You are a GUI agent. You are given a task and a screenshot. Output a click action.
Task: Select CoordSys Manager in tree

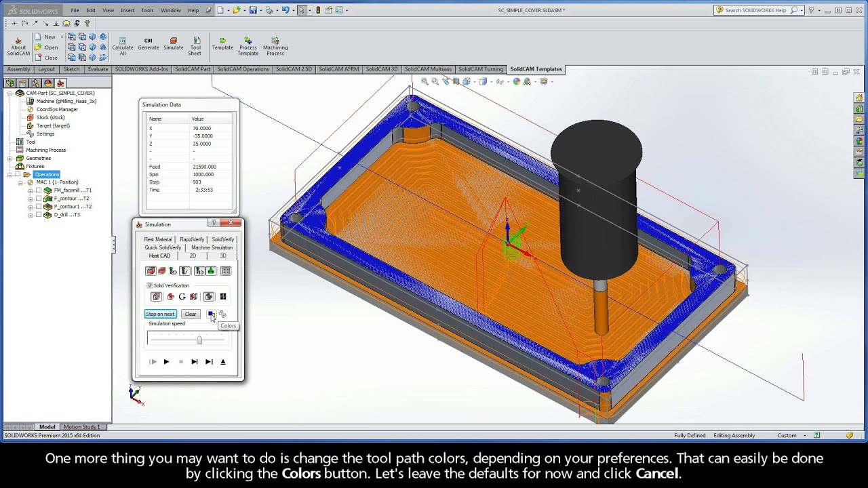(57, 109)
